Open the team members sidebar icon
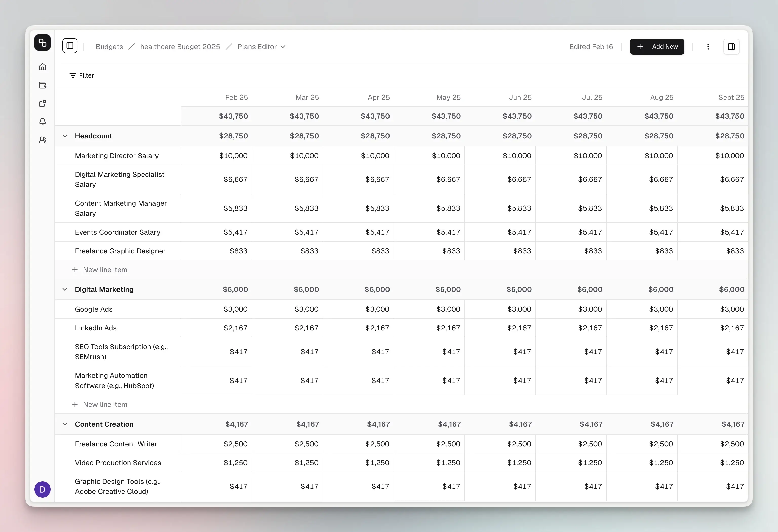Image resolution: width=778 pixels, height=532 pixels. [x=43, y=140]
